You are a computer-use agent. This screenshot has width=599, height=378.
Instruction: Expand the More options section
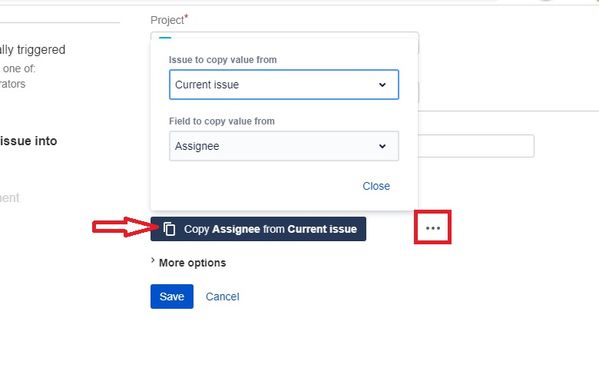[x=189, y=263]
